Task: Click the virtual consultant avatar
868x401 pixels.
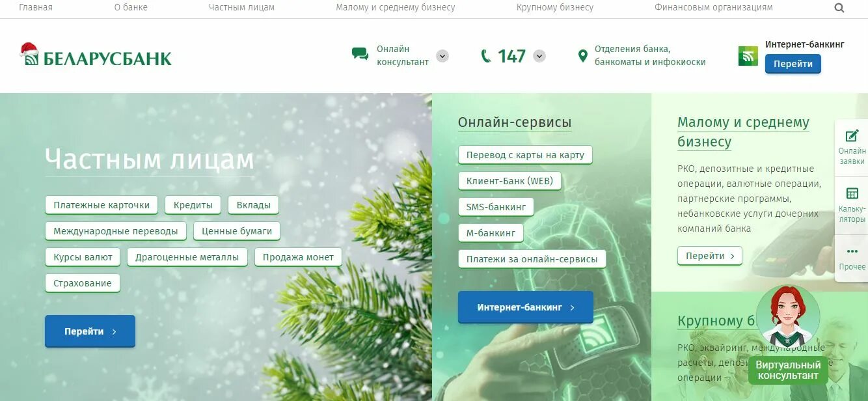Action: (788, 316)
